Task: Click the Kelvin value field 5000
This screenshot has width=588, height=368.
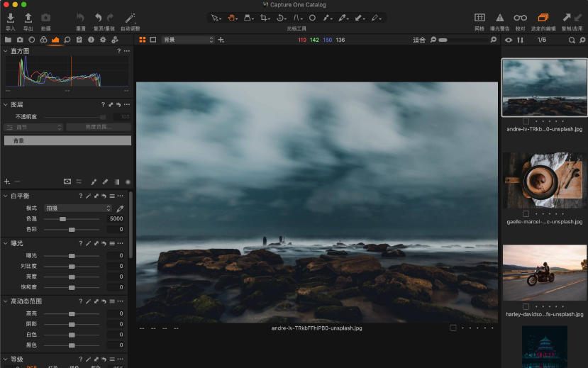Action: coord(116,218)
